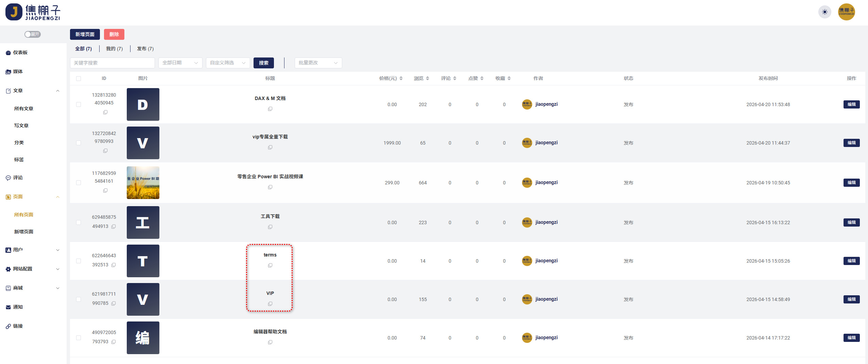The height and width of the screenshot is (364, 868).
Task: Tick the select-all checkbox in table header
Action: pyautogui.click(x=79, y=79)
